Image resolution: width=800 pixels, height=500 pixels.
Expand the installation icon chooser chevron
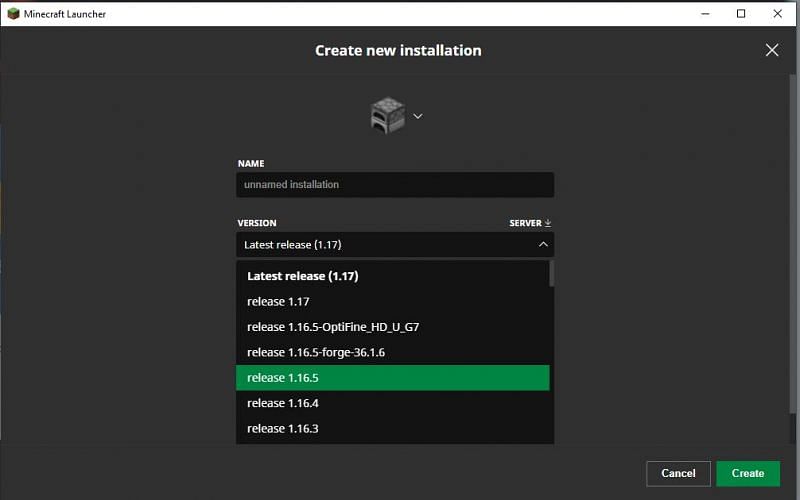418,116
